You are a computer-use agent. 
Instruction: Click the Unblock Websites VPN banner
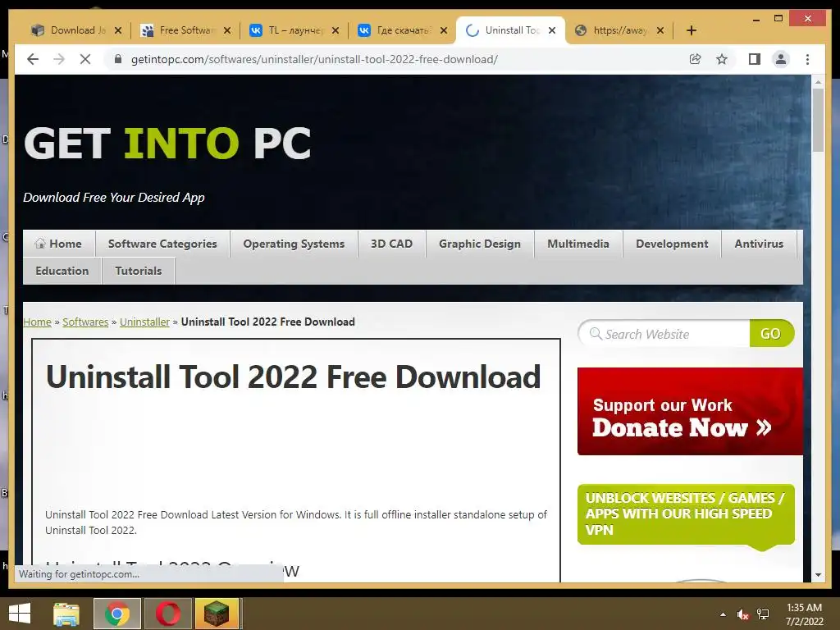[x=686, y=514]
